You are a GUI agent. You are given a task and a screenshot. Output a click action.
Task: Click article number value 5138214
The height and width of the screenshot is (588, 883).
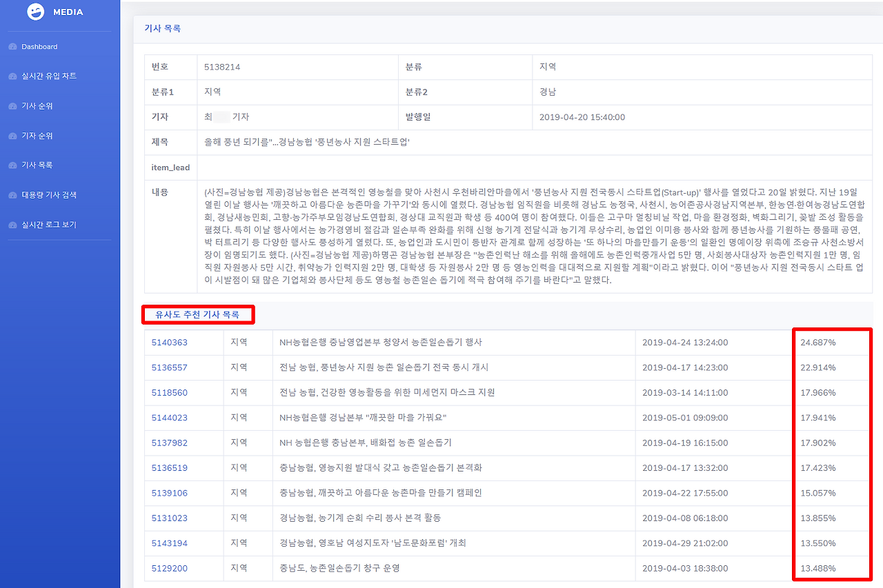point(222,68)
